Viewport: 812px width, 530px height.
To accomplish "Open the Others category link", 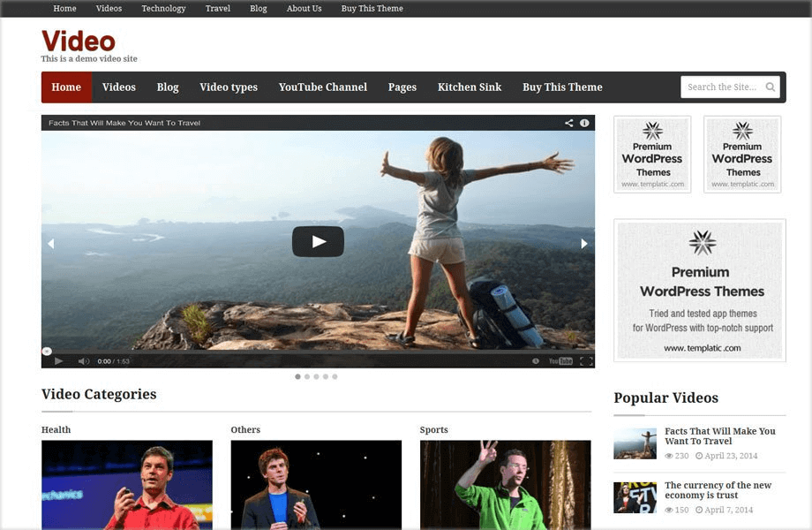I will (245, 429).
